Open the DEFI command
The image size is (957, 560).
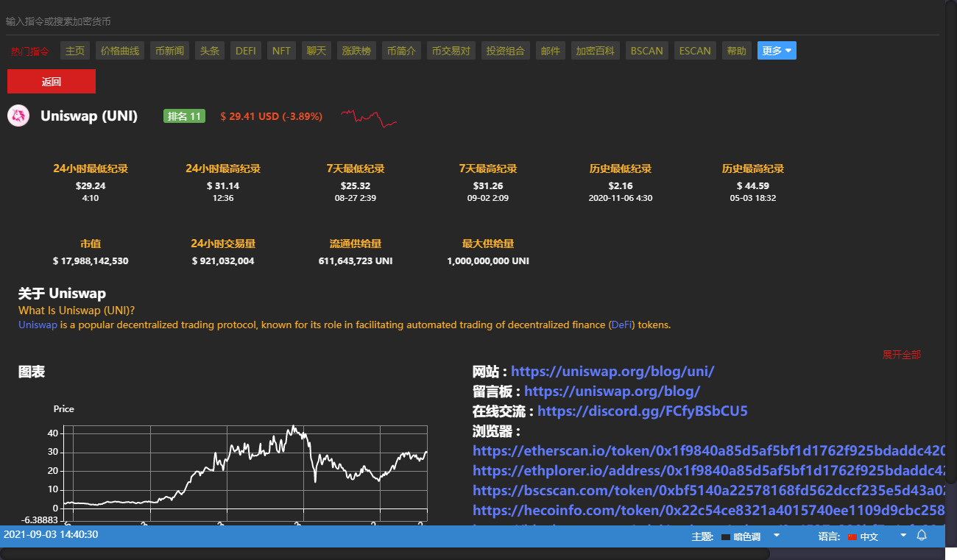246,51
